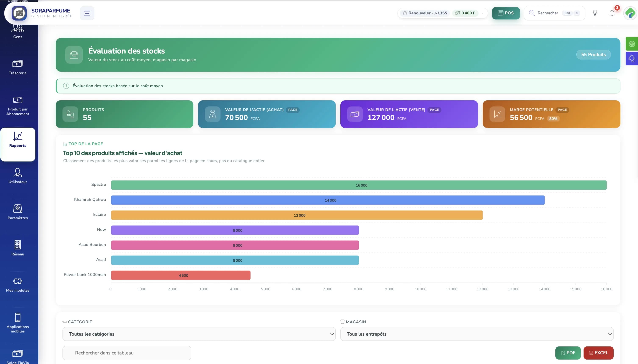Click the PAGE badge on the Achat card

click(293, 110)
